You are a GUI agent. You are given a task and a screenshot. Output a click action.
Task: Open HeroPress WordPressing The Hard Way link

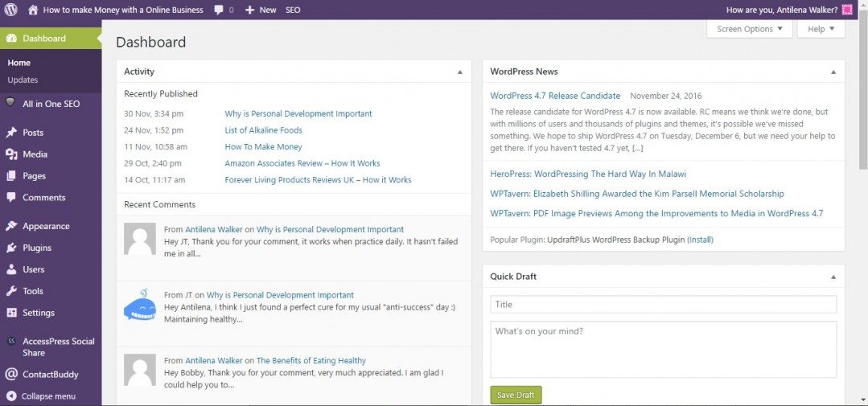click(588, 174)
